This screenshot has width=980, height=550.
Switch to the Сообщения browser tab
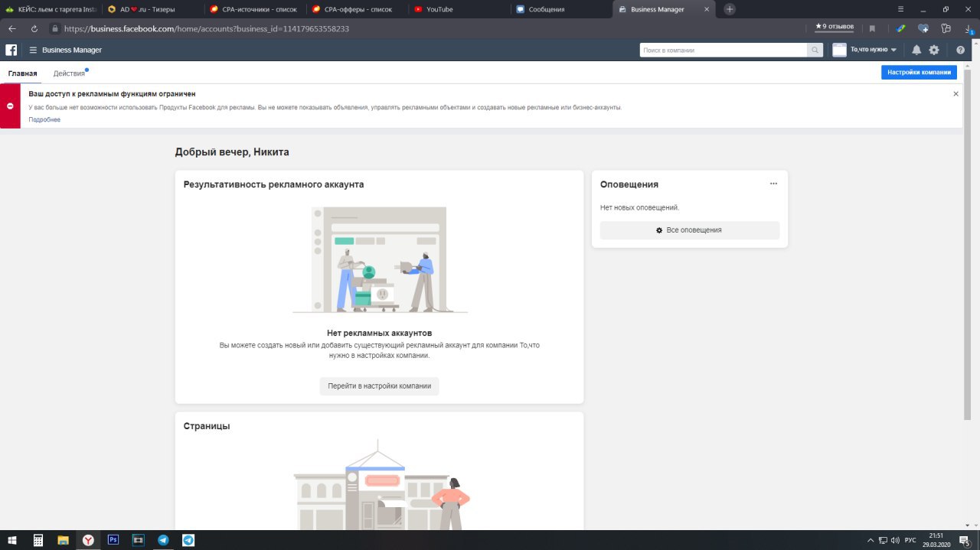(x=561, y=9)
